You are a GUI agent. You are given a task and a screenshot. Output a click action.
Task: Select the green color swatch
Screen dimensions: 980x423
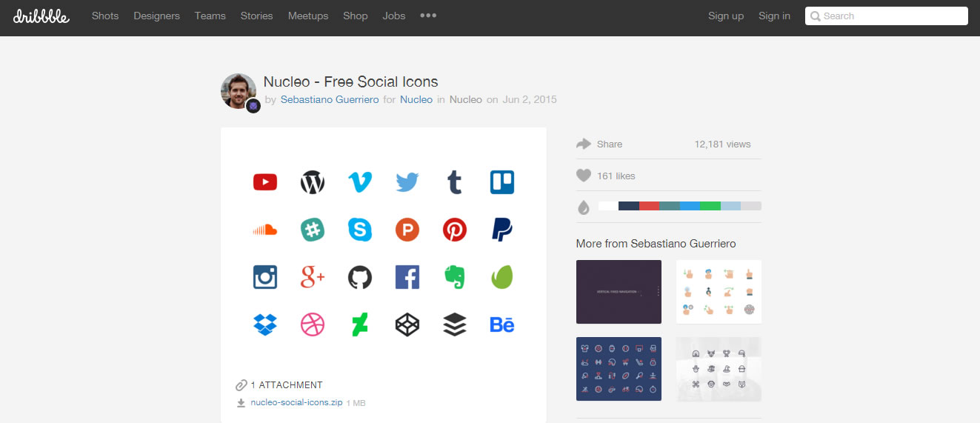710,206
